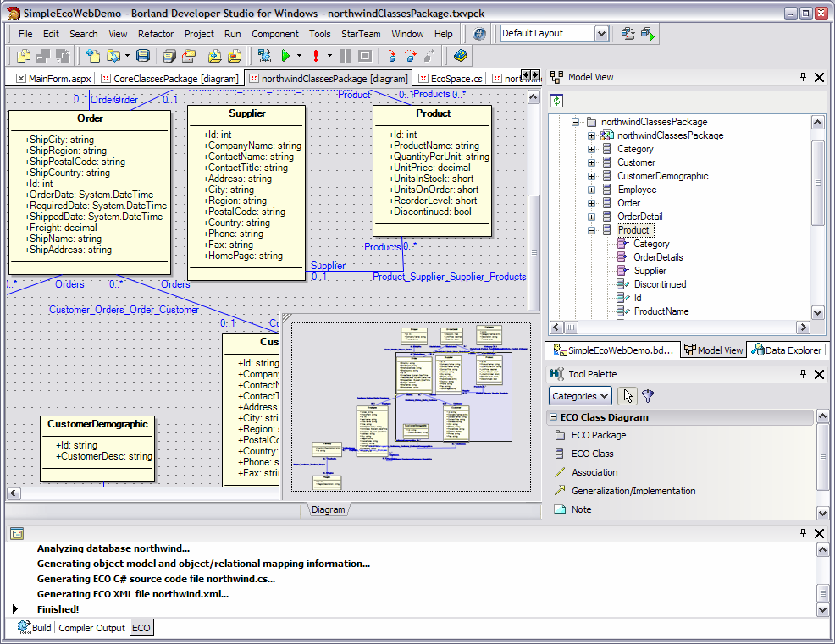Click the help globe icon beside the menu bar
The width and height of the screenshot is (835, 644).
click(x=479, y=34)
